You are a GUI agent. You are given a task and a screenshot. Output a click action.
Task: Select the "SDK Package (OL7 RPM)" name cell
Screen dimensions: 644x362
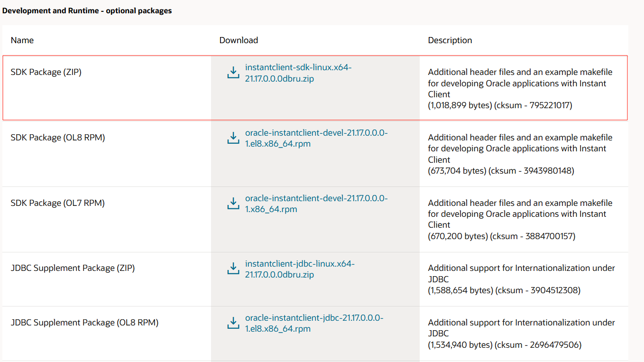point(58,203)
